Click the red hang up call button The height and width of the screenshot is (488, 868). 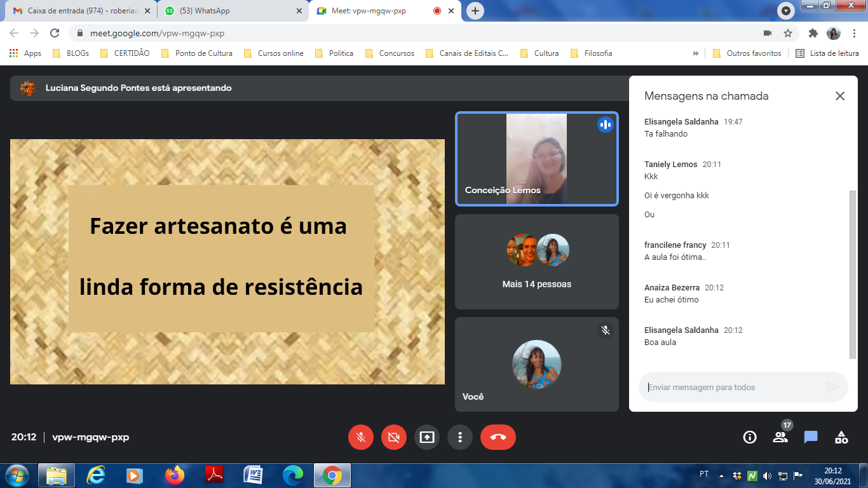498,437
